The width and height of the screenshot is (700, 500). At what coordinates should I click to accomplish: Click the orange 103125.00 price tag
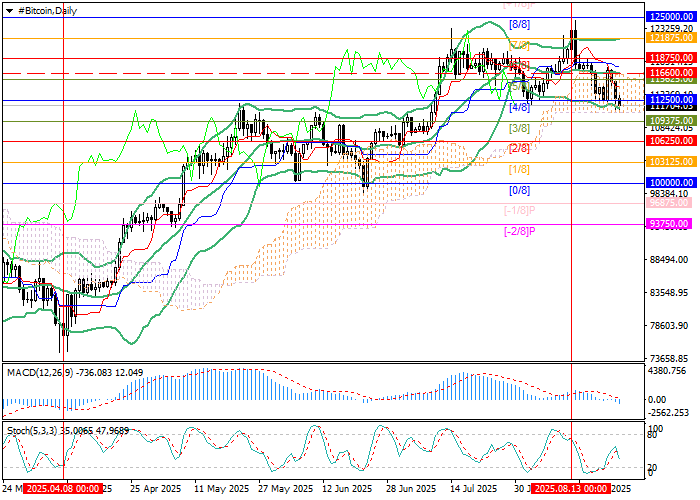(671, 161)
